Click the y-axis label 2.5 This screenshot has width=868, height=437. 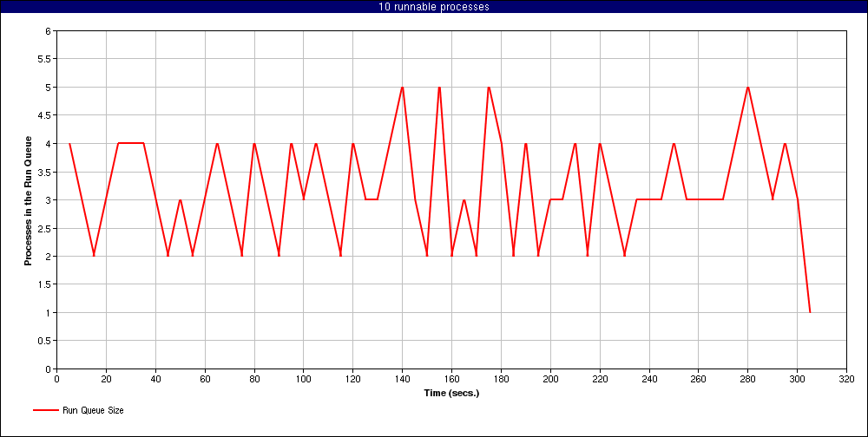point(45,228)
